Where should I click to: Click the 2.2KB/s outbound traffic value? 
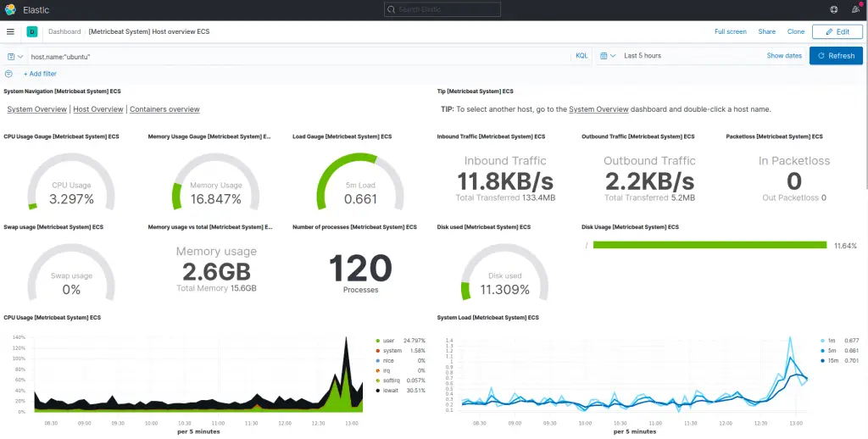[649, 181]
